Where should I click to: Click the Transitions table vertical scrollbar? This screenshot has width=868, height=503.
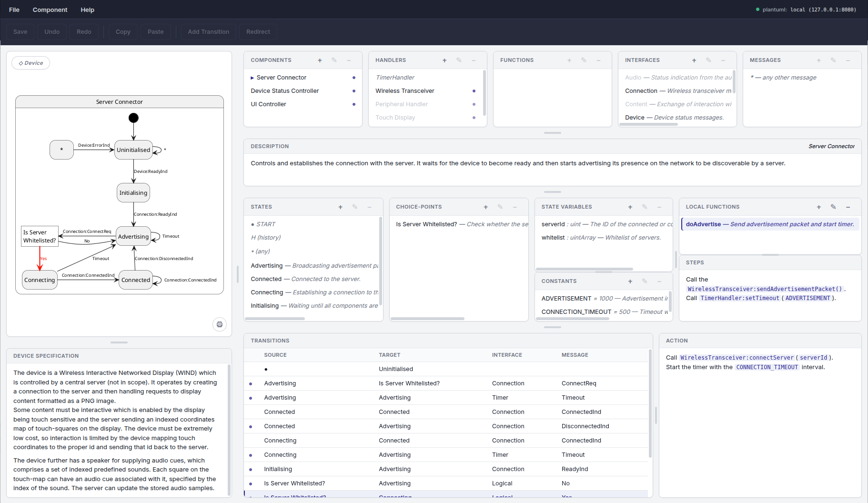[650, 404]
